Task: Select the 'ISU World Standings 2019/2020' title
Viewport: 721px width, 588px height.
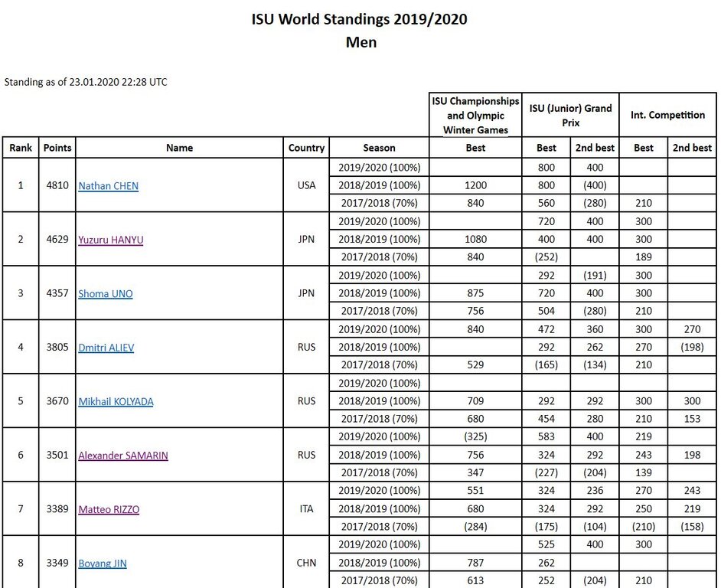Action: [x=359, y=19]
